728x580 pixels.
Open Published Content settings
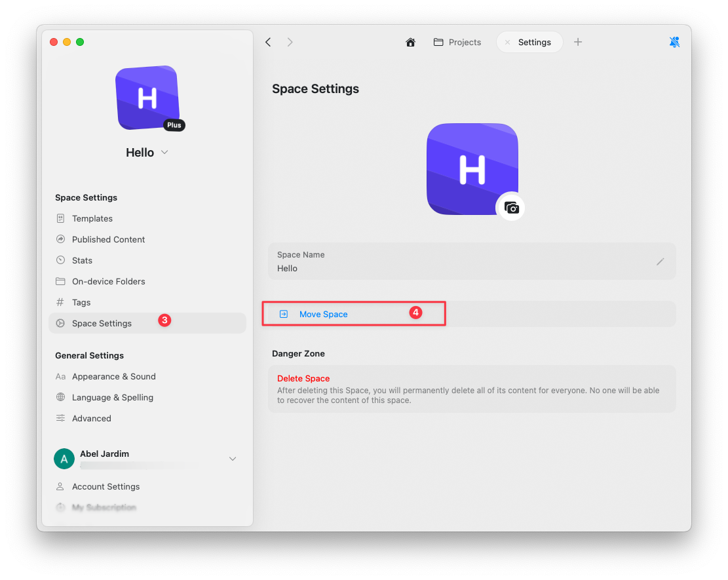[147, 239]
